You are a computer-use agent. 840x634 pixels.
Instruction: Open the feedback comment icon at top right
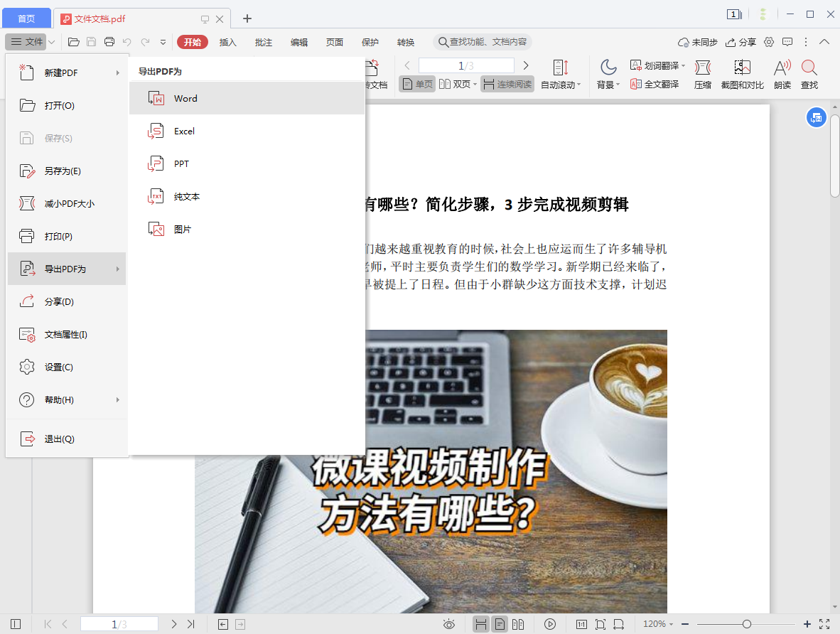click(x=787, y=42)
